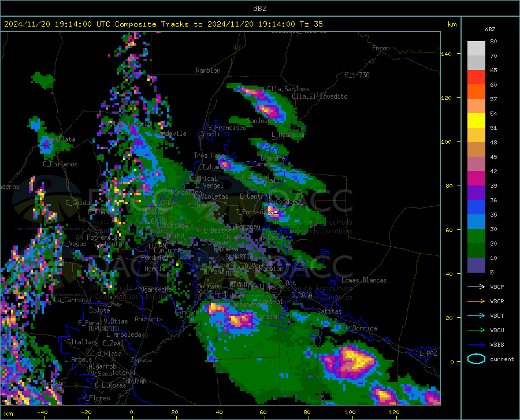Image resolution: width=520 pixels, height=420 pixels.
Task: Select the yellow 54 dBZ color swatch
Action: coord(476,120)
